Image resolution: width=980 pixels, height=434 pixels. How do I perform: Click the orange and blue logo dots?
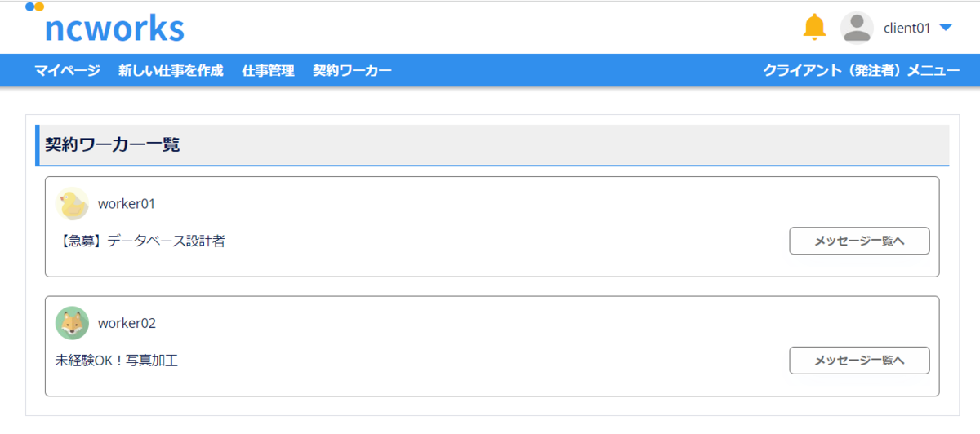coord(34,7)
